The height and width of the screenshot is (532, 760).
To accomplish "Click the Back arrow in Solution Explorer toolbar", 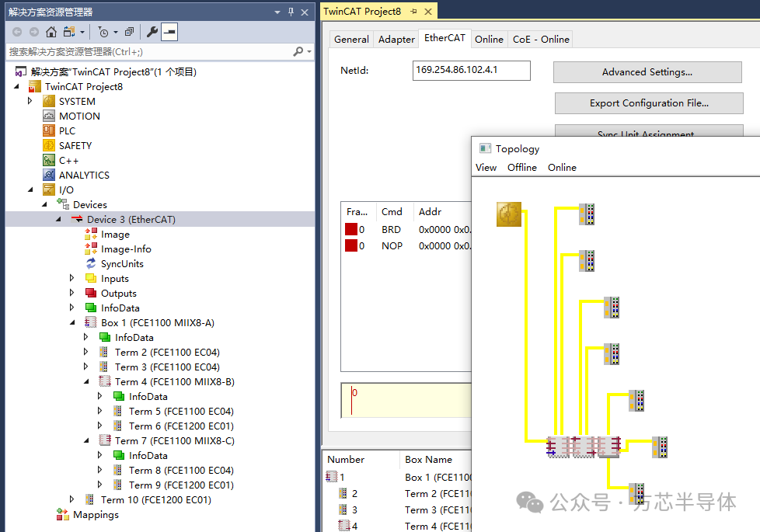I will 17,32.
